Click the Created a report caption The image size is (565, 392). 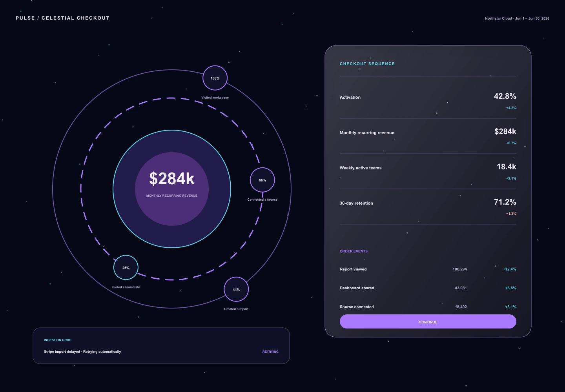coord(236,309)
